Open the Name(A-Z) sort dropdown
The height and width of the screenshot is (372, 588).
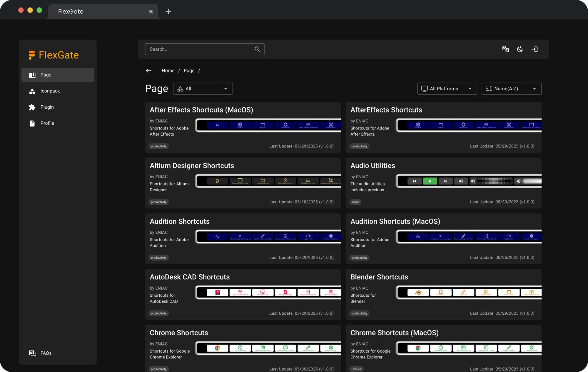coord(511,89)
